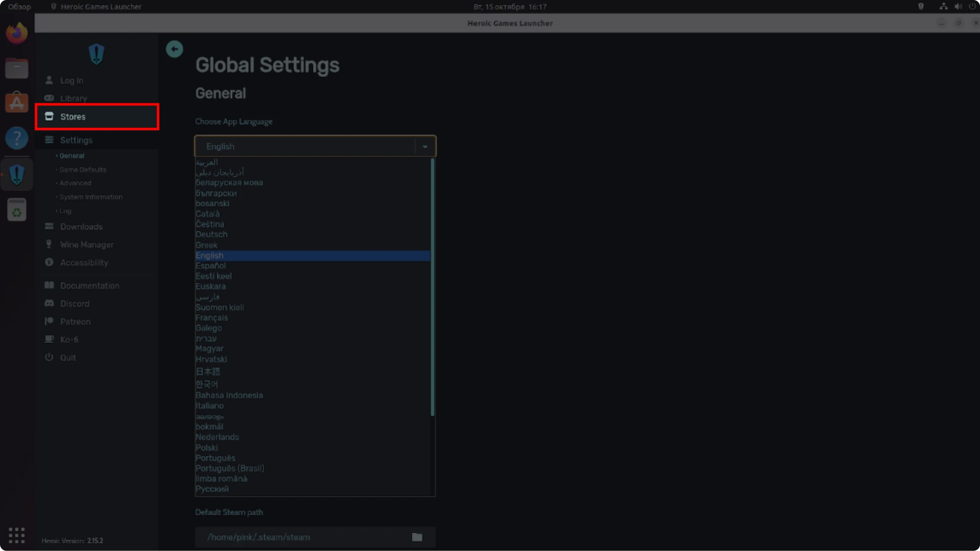
Task: Click the back arrow button
Action: click(174, 49)
